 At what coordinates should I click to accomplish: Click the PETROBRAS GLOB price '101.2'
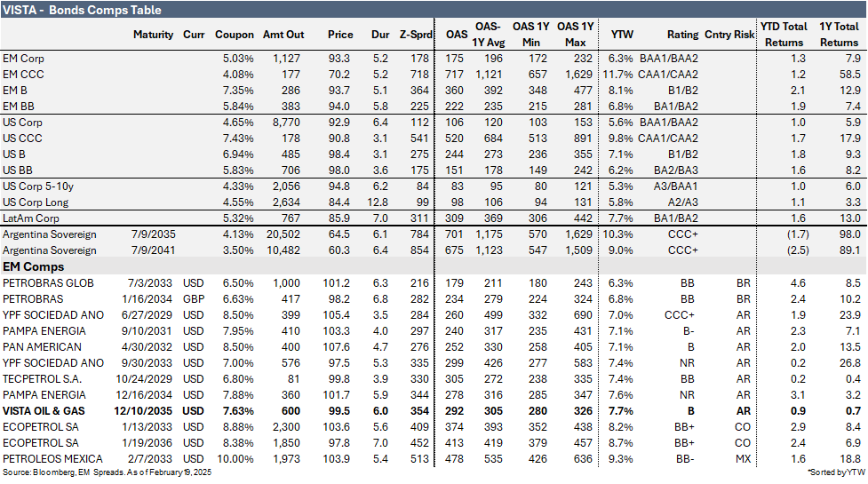337,283
